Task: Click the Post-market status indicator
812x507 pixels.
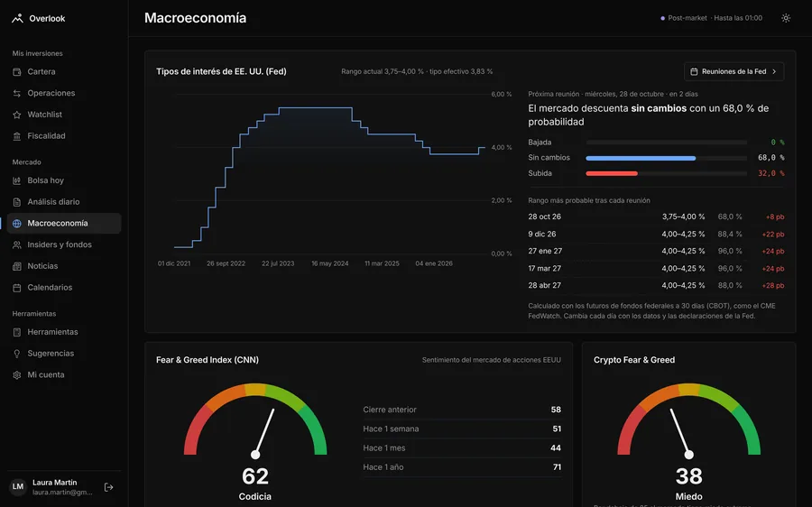Action: [711, 18]
